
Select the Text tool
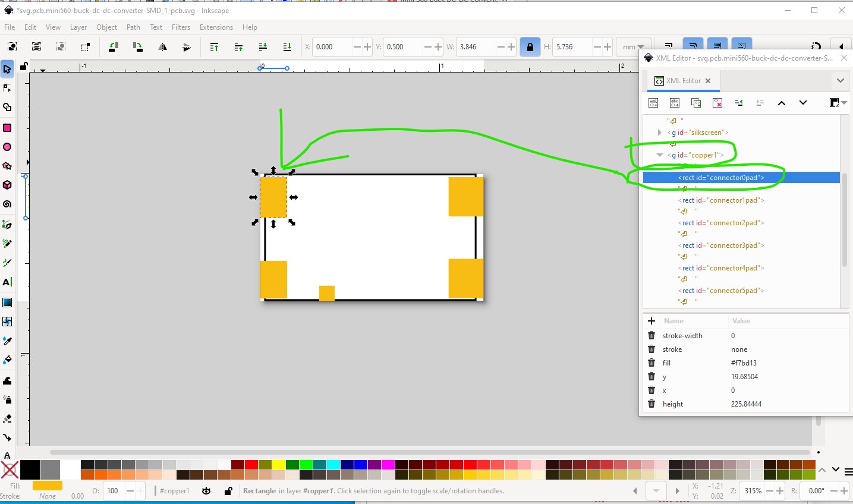pos(7,282)
